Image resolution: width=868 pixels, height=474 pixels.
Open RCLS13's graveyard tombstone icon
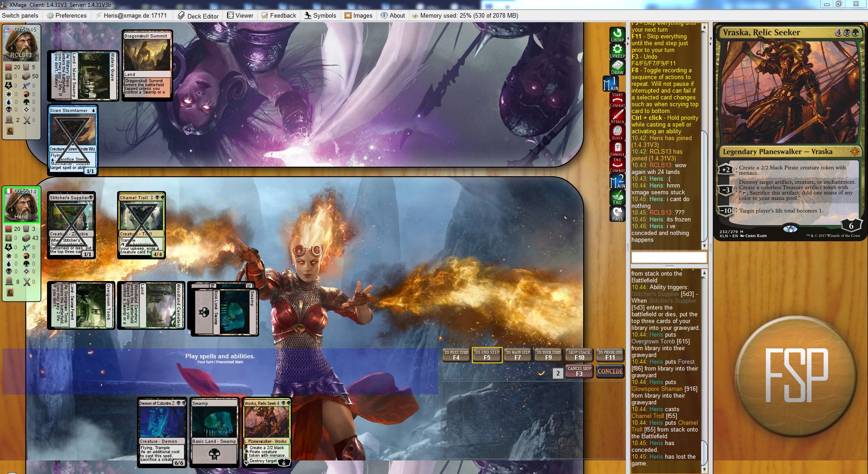(x=9, y=120)
